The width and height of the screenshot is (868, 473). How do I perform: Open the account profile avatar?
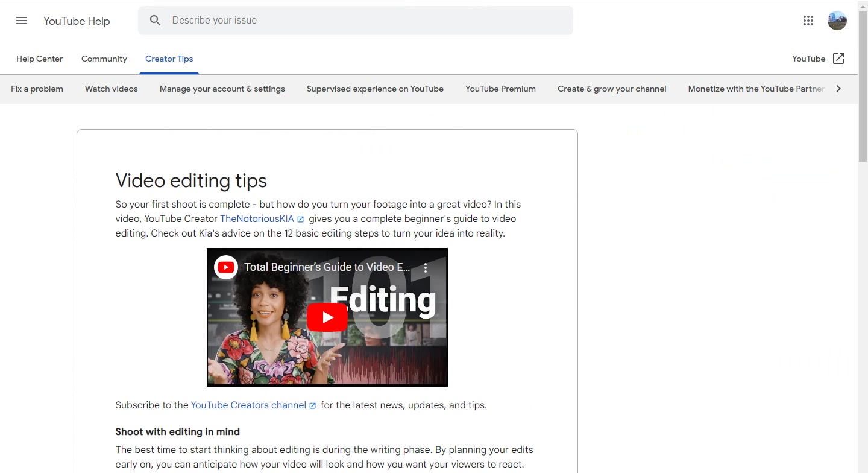837,21
